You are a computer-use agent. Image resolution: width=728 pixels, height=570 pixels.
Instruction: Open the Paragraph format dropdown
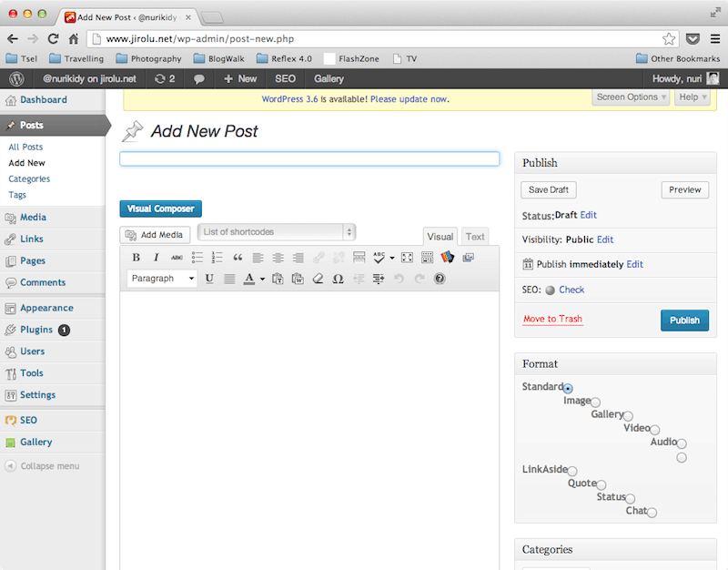pos(163,279)
